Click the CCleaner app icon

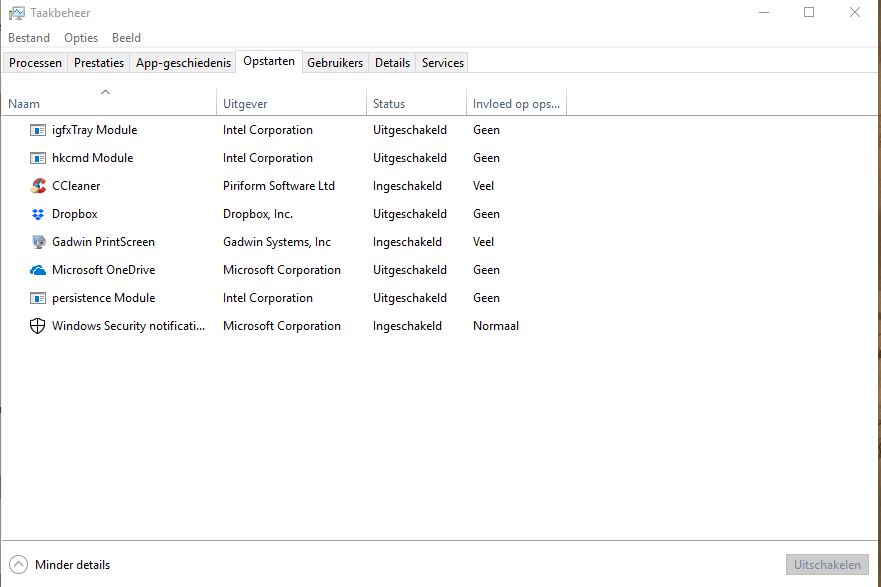point(38,186)
